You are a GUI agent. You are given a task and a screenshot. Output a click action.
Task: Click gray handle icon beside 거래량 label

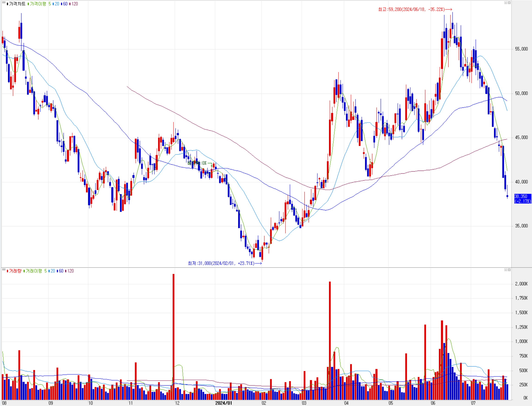(x=4, y=269)
